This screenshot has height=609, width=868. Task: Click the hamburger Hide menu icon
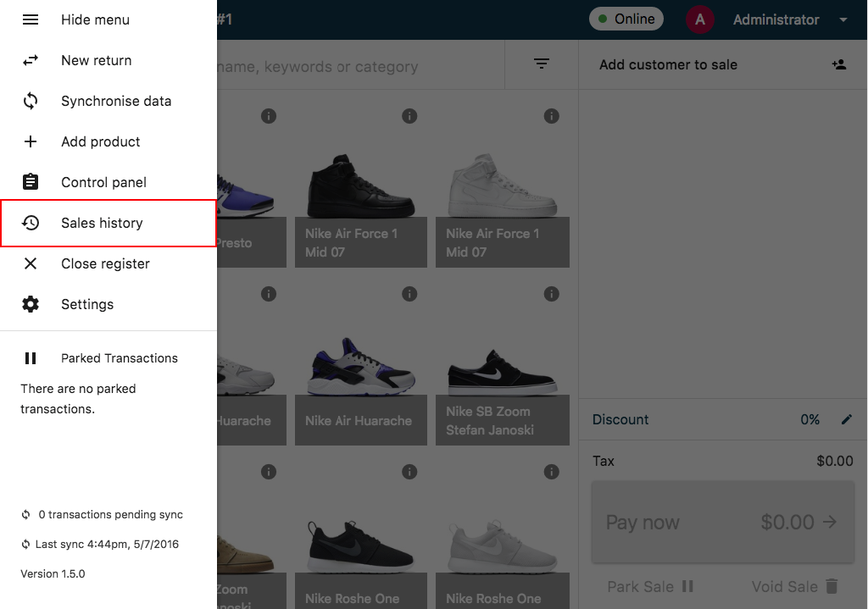pos(31,20)
